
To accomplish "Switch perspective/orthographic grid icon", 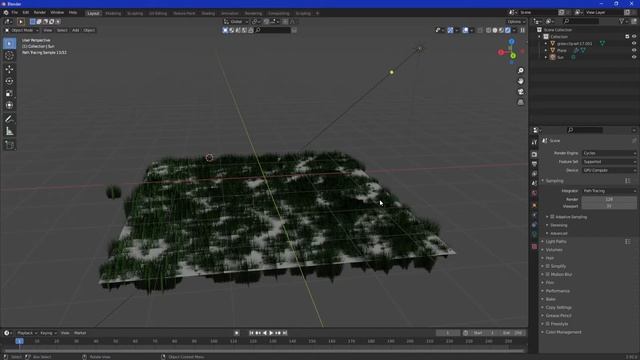I will coord(521,102).
